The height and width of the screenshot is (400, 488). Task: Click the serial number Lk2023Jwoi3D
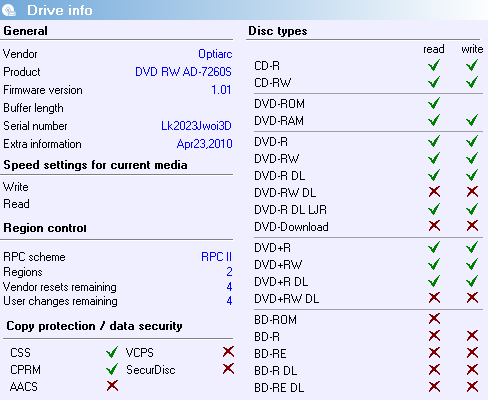point(196,126)
